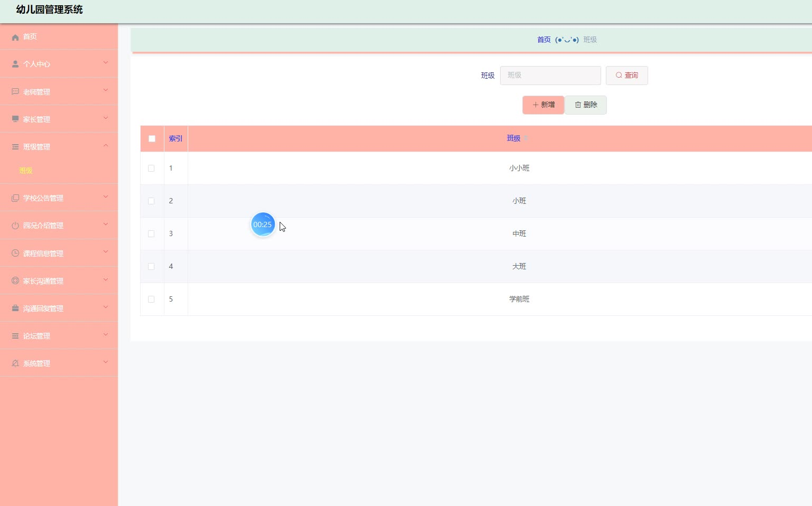Click the lines icon for 论坛管理
Image resolution: width=812 pixels, height=506 pixels.
(x=15, y=336)
